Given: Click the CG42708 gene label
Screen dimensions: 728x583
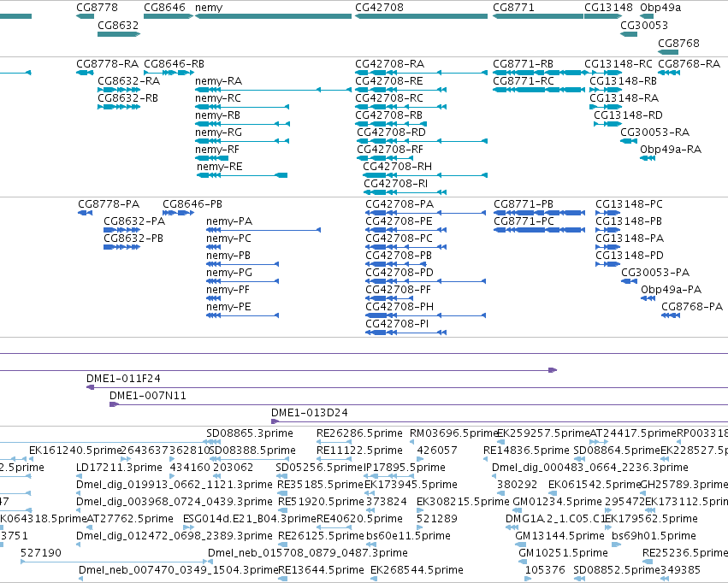Looking at the screenshot, I should click(x=379, y=8).
